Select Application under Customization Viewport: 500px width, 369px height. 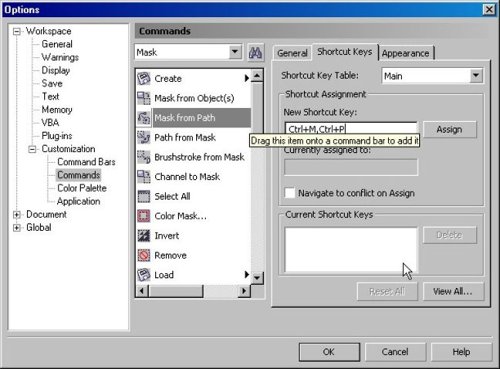(79, 201)
